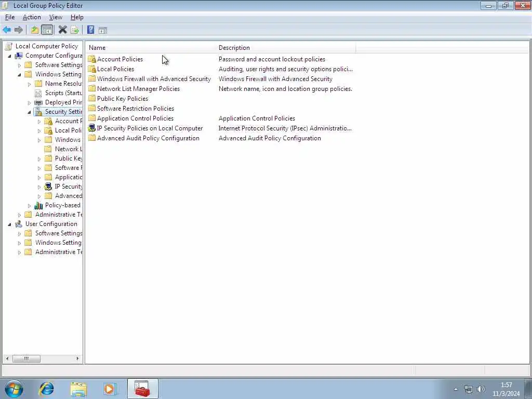Select the Account Policies folder icon in list
The width and height of the screenshot is (532, 399).
pyautogui.click(x=92, y=59)
